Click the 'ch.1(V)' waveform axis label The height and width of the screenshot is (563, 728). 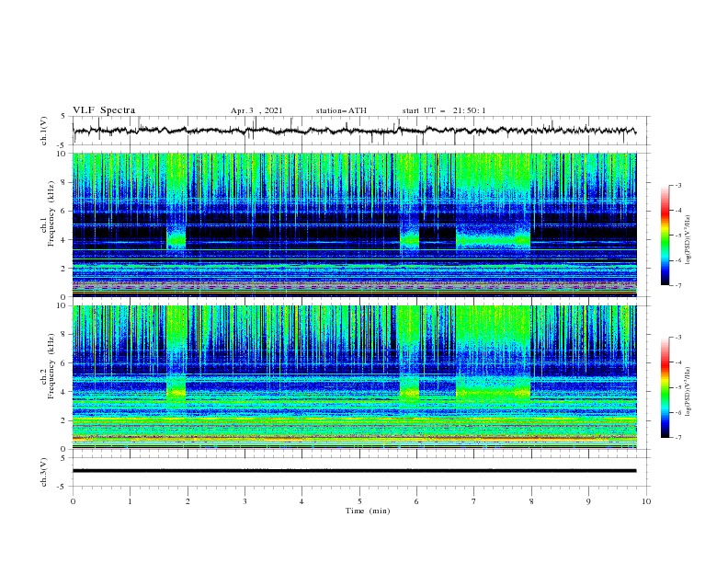(44, 131)
